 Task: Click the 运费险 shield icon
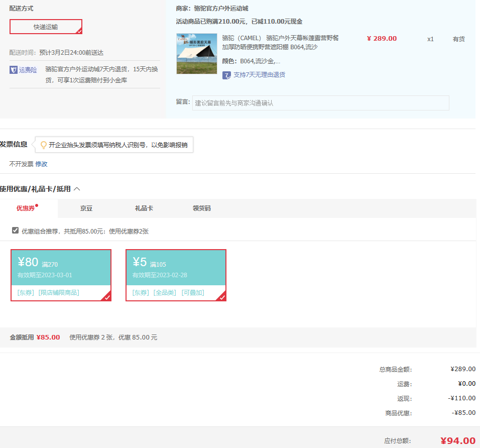click(14, 70)
